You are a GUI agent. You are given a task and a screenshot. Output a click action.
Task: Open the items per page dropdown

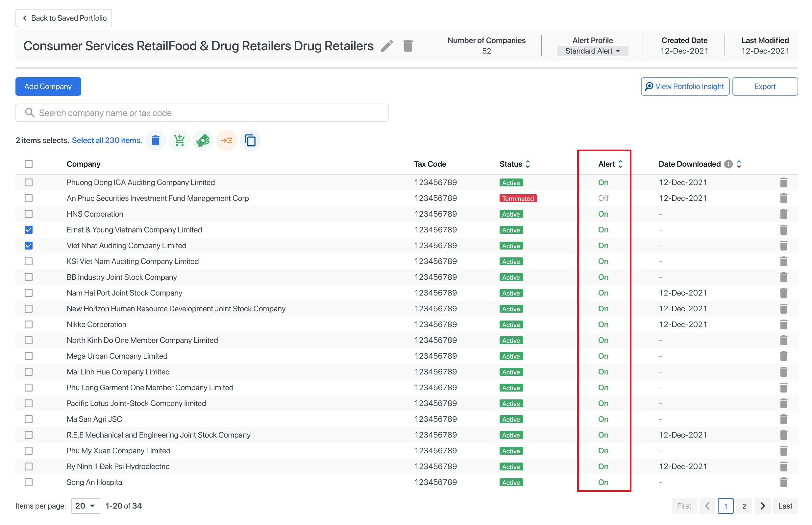click(x=85, y=506)
